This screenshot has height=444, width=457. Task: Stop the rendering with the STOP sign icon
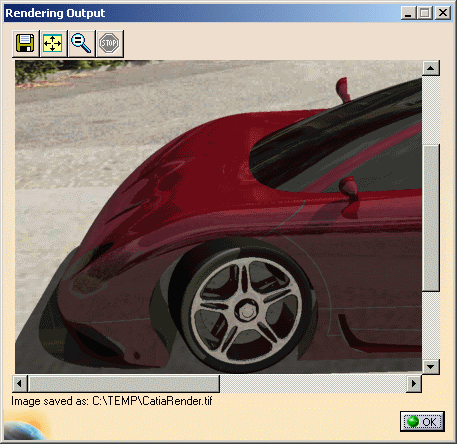click(x=109, y=43)
